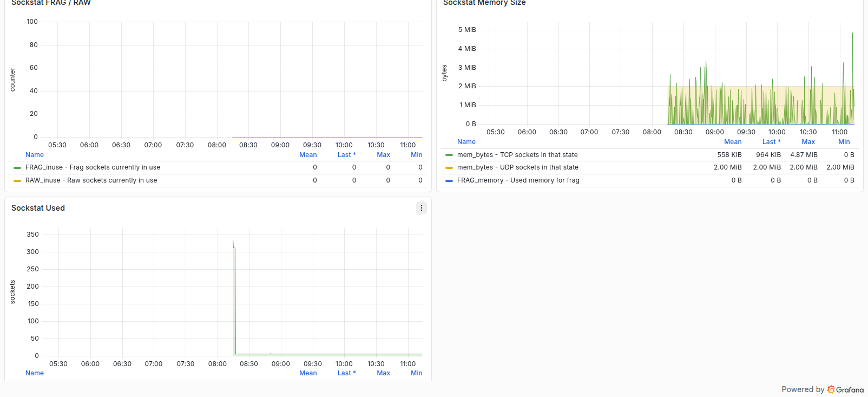The width and height of the screenshot is (868, 397).
Task: Click the 09:00 tick in FRAG / RAW chart
Action: [x=280, y=145]
